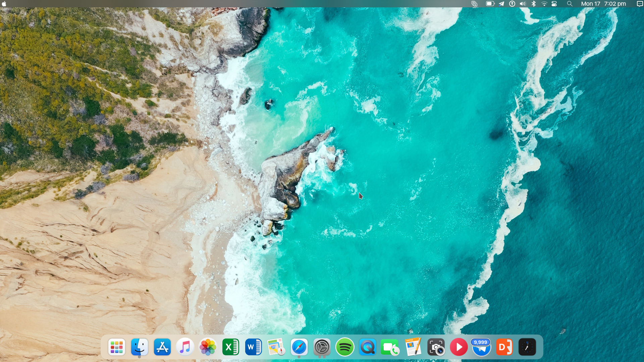Image resolution: width=644 pixels, height=362 pixels.
Task: Open Control Center from the menu bar
Action: click(554, 4)
